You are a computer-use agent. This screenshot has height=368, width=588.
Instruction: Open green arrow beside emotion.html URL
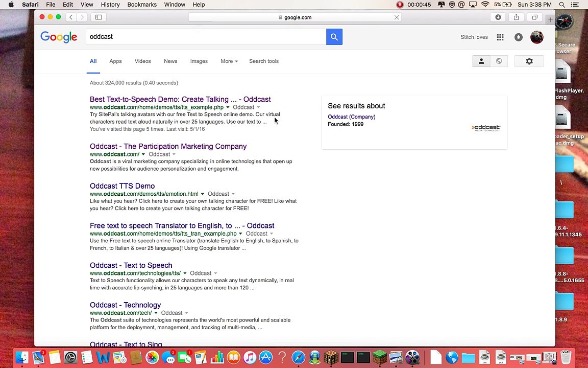click(203, 194)
